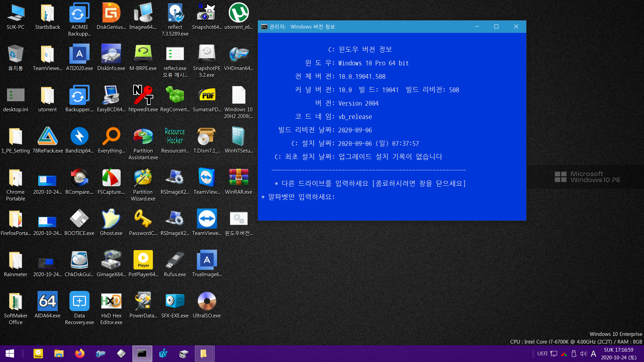Launch the Everything search icon
Viewport: 644px width, 362px height.
pyautogui.click(x=111, y=140)
